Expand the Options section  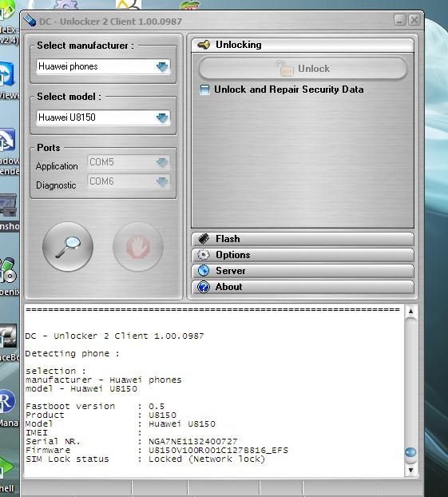pyautogui.click(x=303, y=255)
